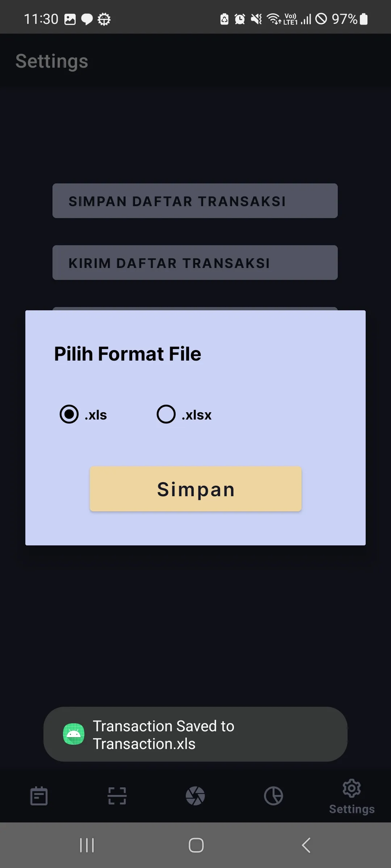Tap the Transaction Saved toast message

pos(195,735)
